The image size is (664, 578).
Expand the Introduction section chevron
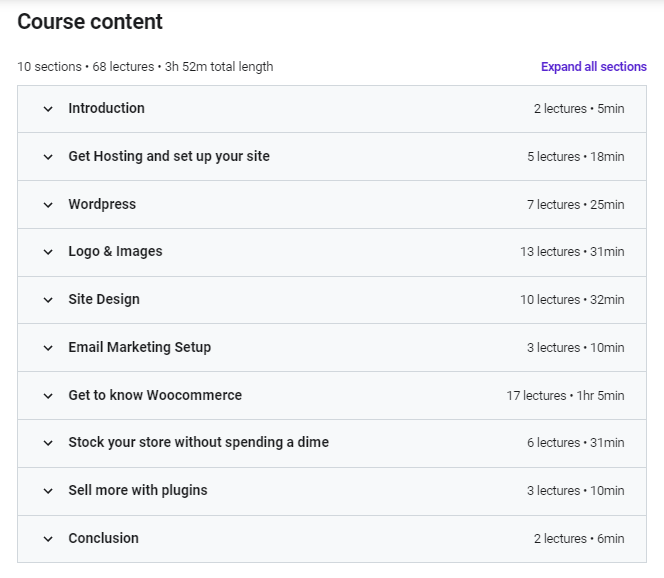[48, 109]
